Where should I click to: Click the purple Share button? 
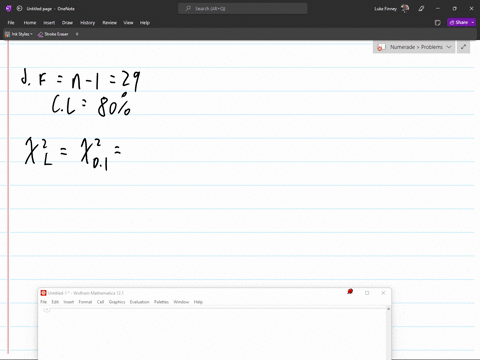click(x=459, y=22)
